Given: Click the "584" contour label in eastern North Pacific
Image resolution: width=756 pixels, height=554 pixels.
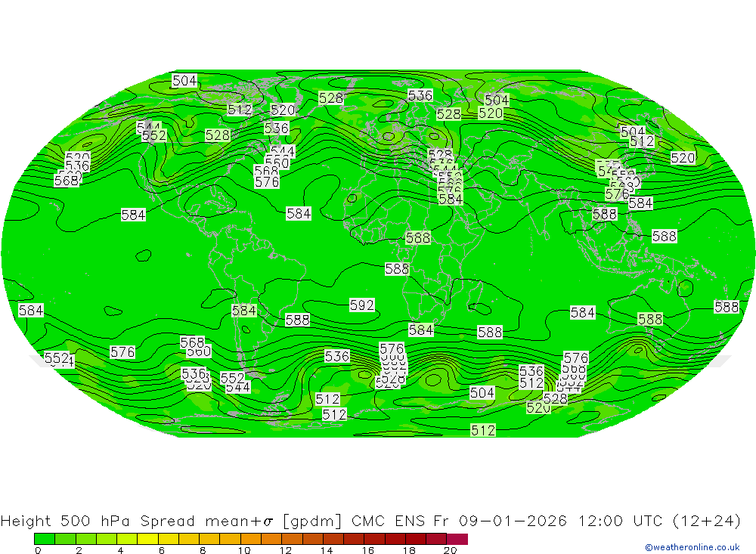Looking at the screenshot, I should point(133,215).
